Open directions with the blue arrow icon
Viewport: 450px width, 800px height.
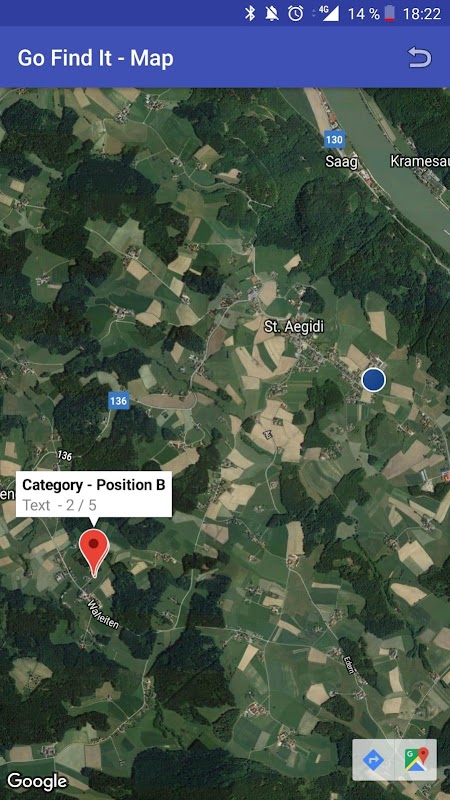click(x=373, y=760)
